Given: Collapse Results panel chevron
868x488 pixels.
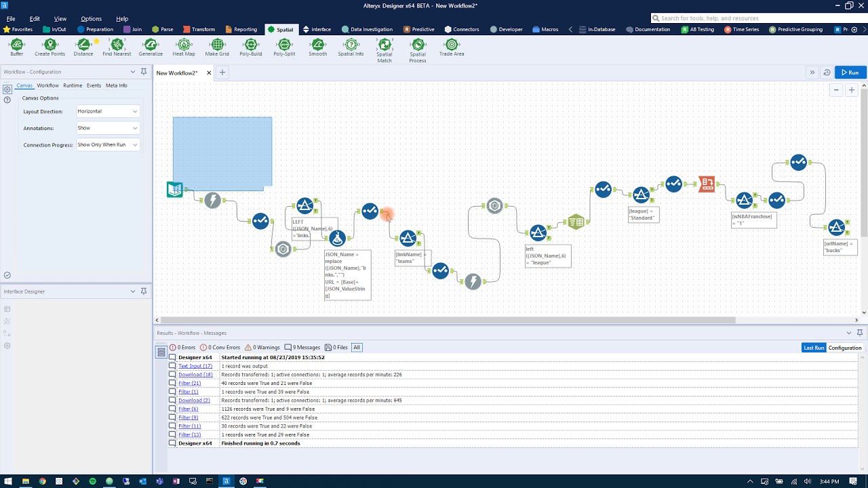Looking at the screenshot, I should pos(849,333).
